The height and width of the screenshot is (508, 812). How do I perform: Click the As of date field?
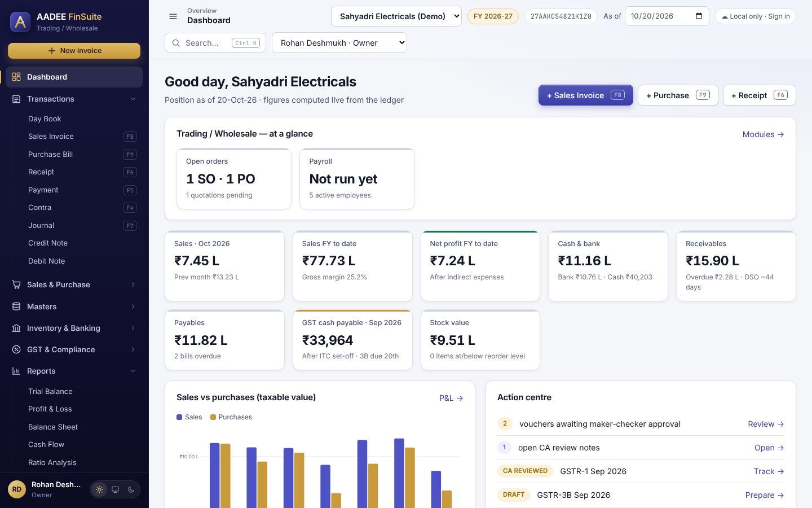pos(667,16)
